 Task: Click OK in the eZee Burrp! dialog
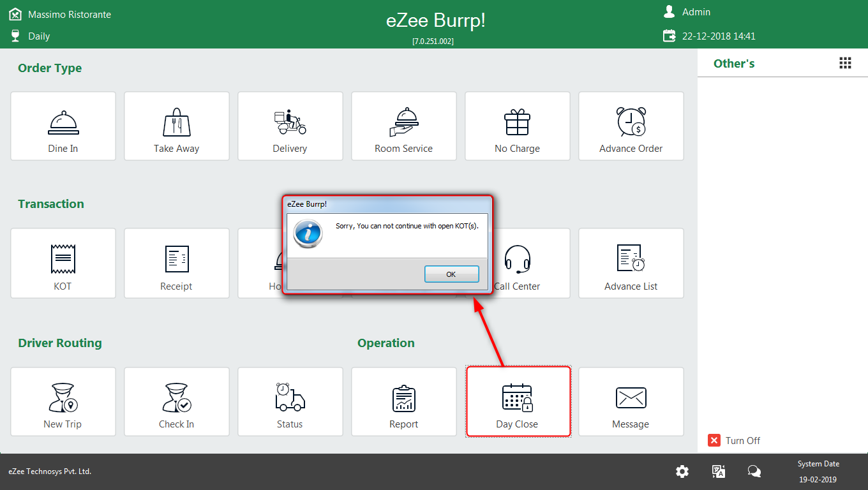point(451,274)
